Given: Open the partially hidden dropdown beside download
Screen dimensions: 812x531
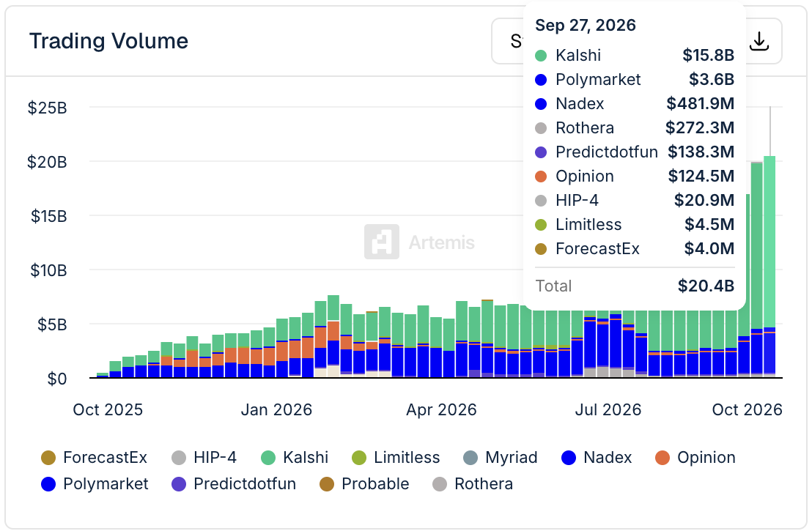Looking at the screenshot, I should tap(508, 42).
